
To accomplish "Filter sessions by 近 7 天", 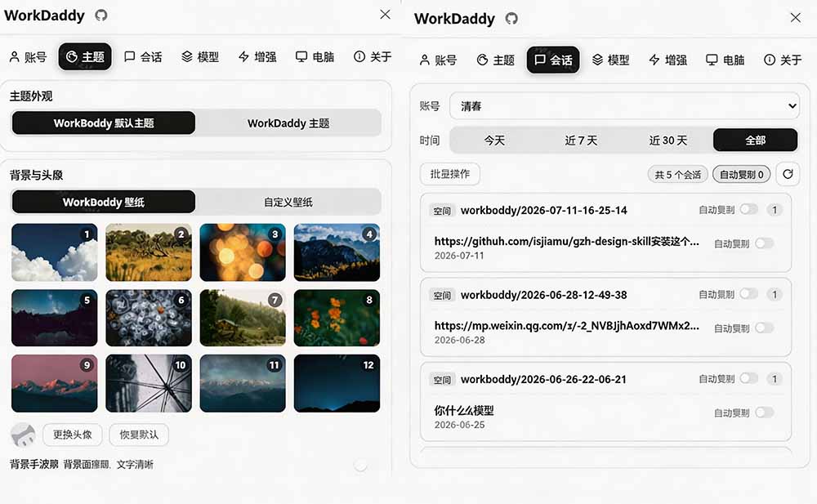I will (x=581, y=140).
